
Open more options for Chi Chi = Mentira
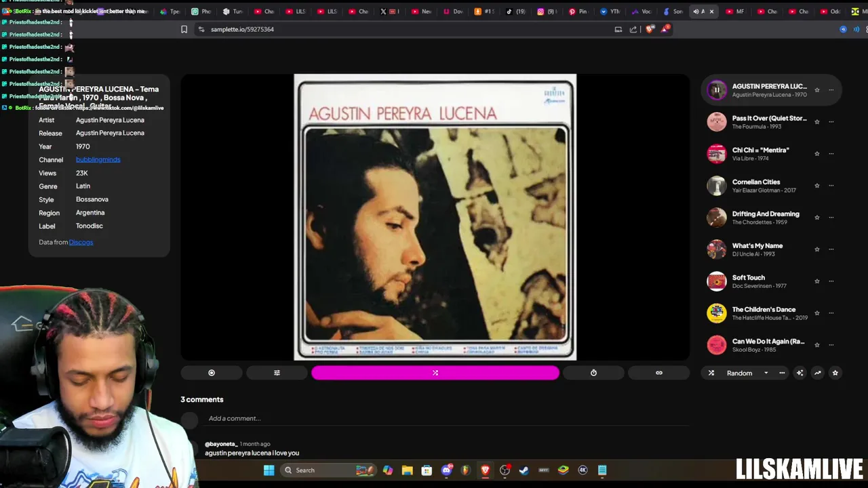(x=831, y=154)
